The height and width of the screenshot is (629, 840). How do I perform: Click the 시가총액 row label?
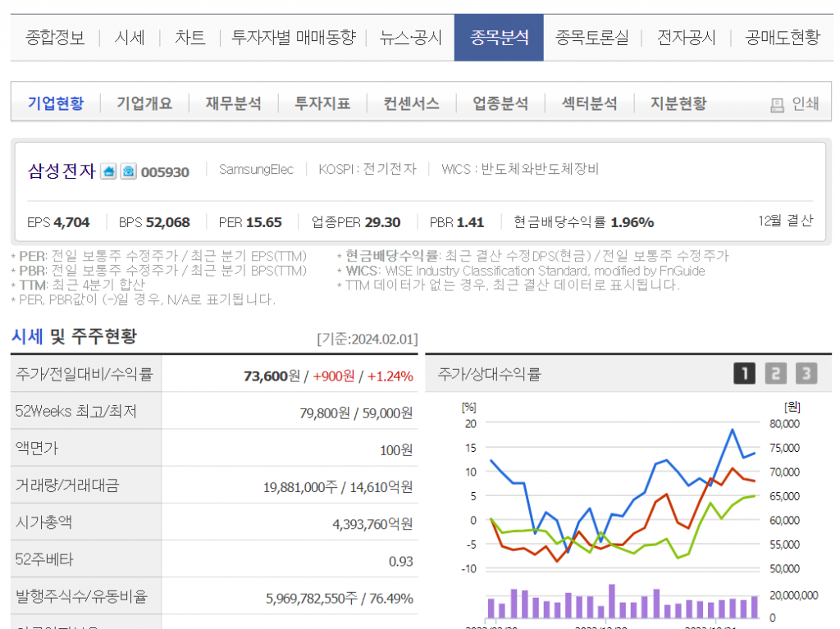coord(44,522)
